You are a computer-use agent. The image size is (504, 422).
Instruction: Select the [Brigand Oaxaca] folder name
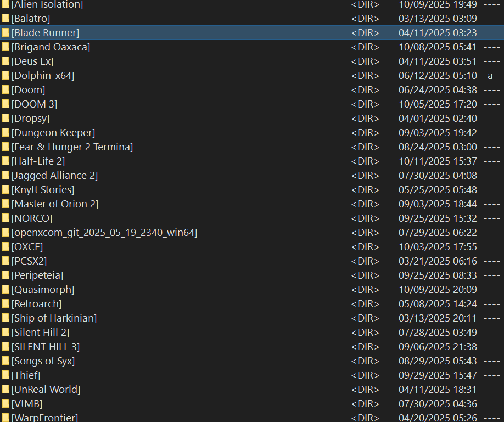(x=51, y=47)
